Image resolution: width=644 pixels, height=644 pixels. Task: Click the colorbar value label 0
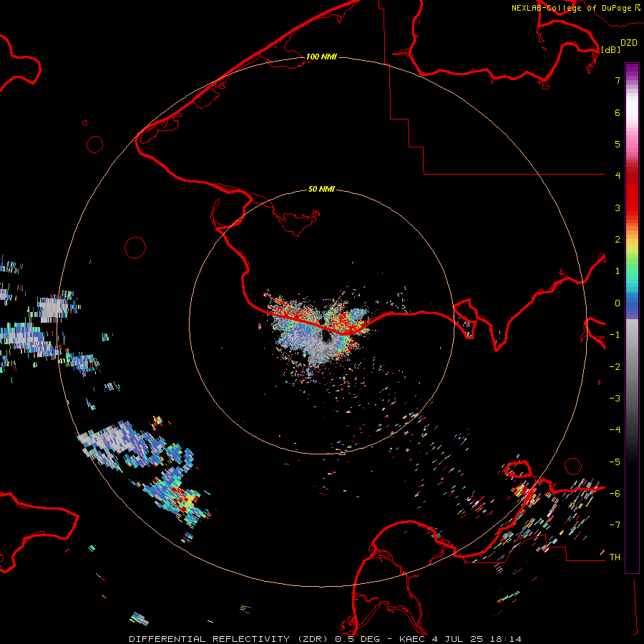click(618, 303)
